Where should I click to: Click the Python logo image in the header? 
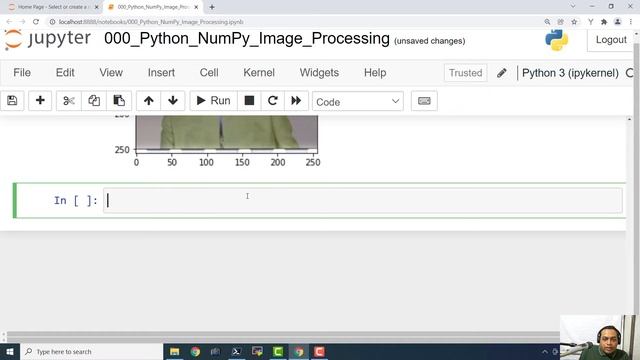[556, 40]
